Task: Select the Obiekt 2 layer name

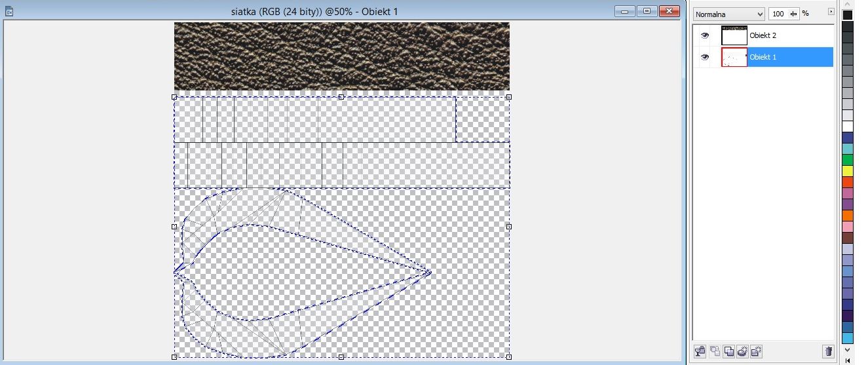Action: (x=763, y=36)
